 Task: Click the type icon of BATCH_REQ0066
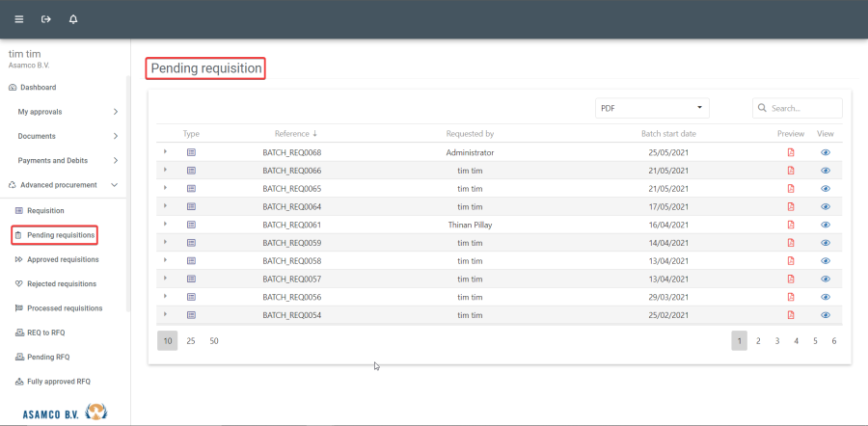[x=191, y=171]
